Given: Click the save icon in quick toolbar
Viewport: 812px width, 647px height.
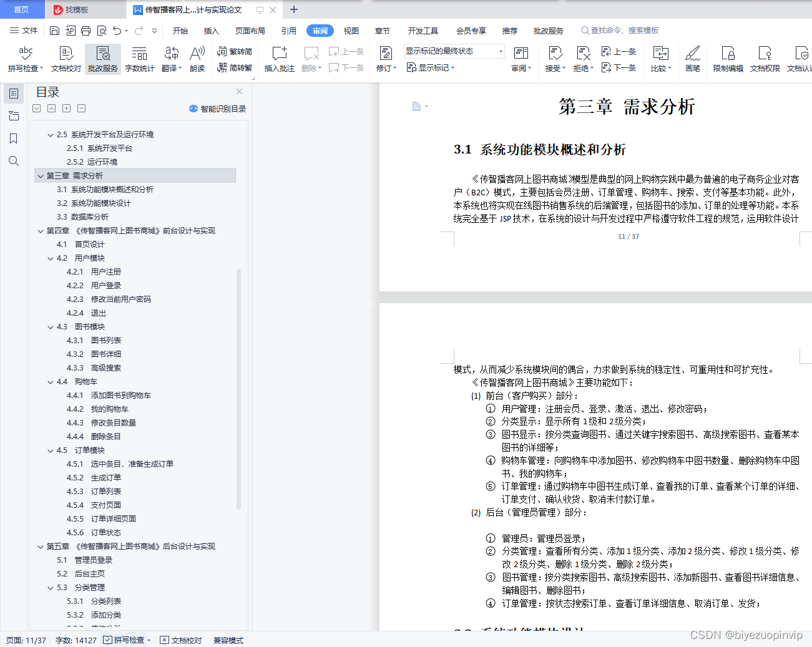Looking at the screenshot, I should point(54,31).
